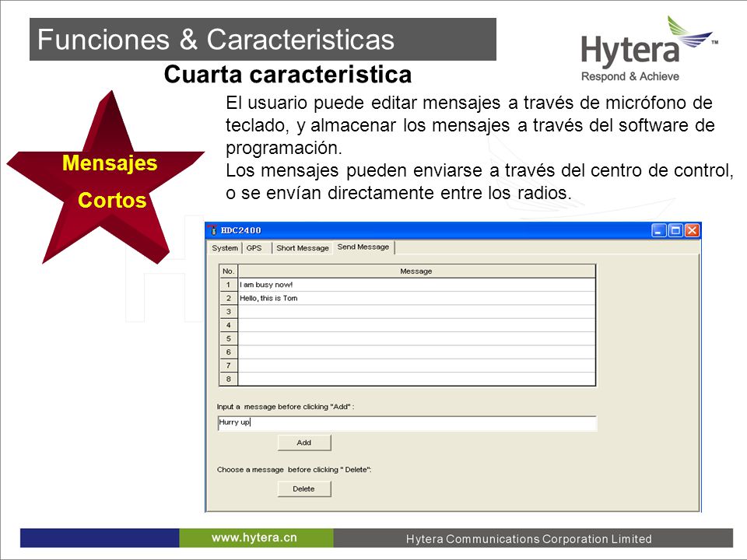Click the message input field containing 'Hurry up'
This screenshot has width=747, height=560.
tap(407, 423)
